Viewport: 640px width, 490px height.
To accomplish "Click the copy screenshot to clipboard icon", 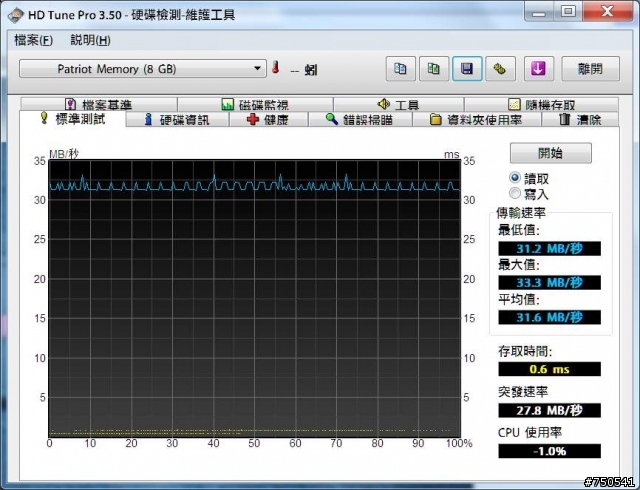I will (x=434, y=69).
